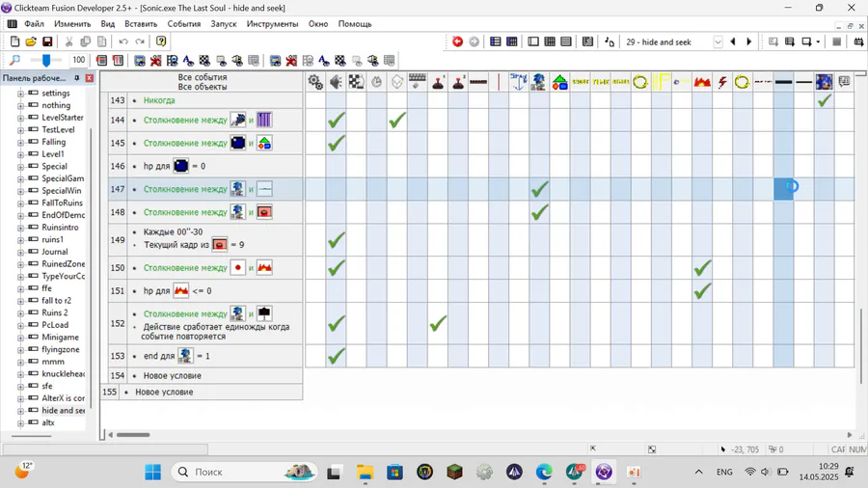Image resolution: width=868 pixels, height=488 pixels.
Task: Select event number 149
Action: 118,239
